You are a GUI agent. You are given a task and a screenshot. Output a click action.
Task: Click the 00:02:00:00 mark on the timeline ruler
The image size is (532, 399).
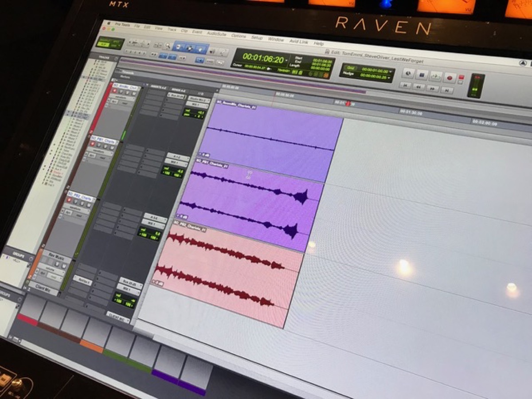[484, 122]
